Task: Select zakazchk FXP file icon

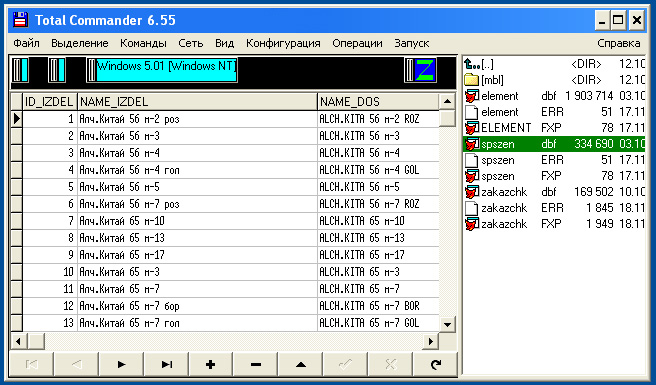Action: 472,224
